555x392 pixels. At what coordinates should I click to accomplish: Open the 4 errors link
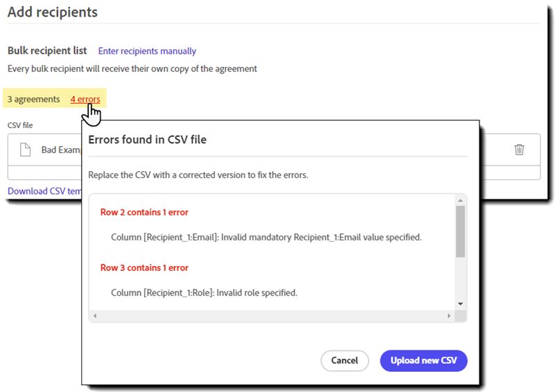coord(85,99)
